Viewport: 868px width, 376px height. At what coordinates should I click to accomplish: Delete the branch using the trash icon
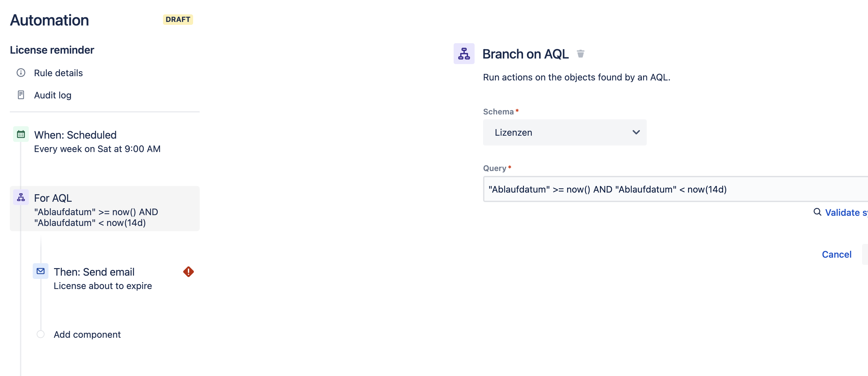(581, 54)
